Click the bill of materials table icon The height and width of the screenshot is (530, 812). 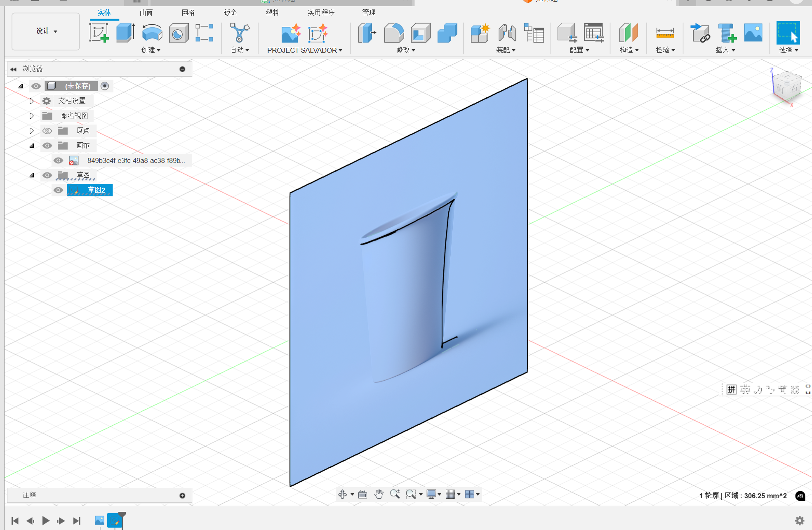[x=534, y=33]
